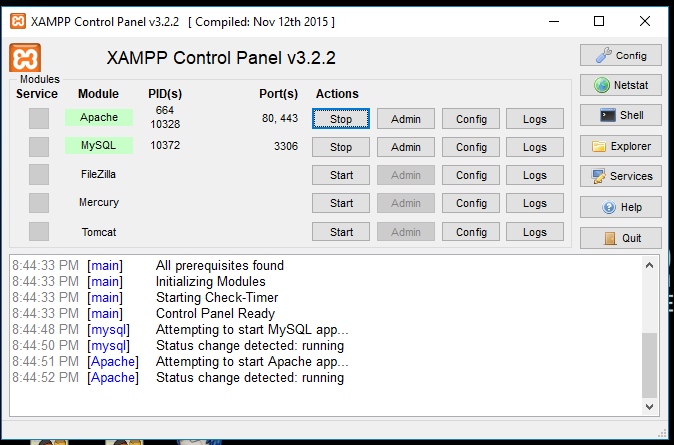View MySQL Logs
Screen dimensions: 674x445
pos(535,147)
